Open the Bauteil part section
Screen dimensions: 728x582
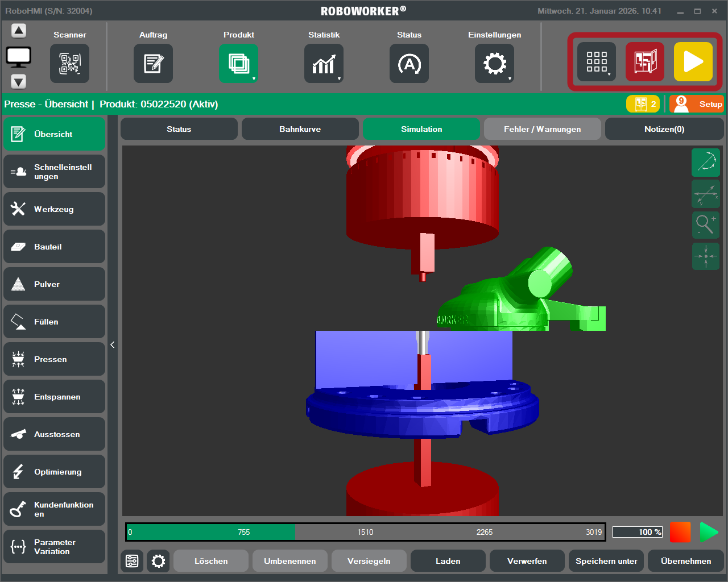pyautogui.click(x=55, y=247)
